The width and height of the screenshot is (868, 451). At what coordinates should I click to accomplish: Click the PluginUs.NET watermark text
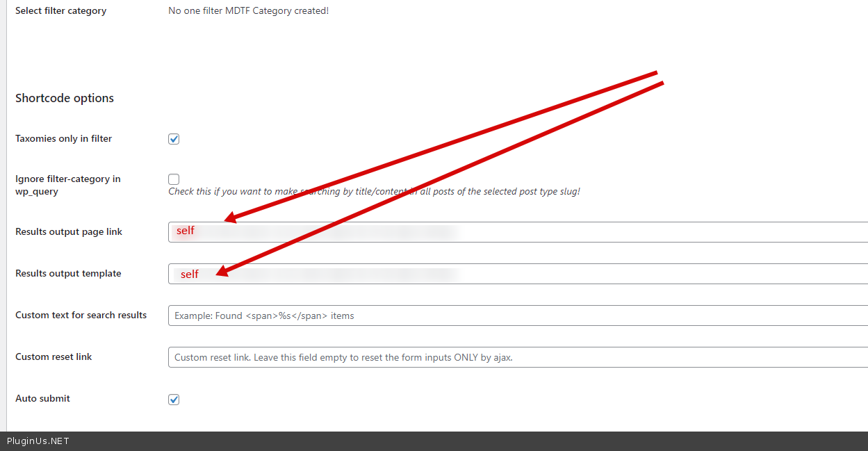tap(38, 441)
